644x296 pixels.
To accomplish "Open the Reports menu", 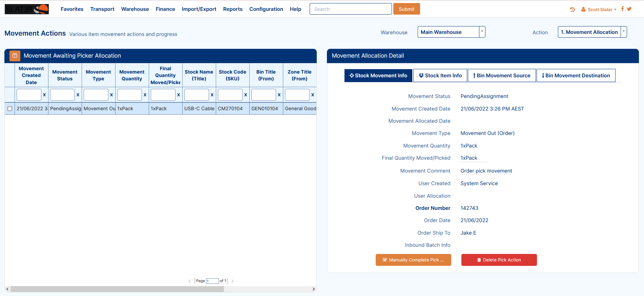I will tap(233, 9).
